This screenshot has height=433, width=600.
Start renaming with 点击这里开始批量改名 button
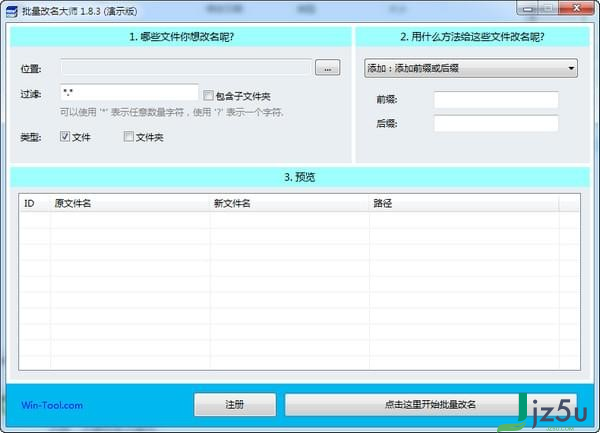(x=430, y=404)
